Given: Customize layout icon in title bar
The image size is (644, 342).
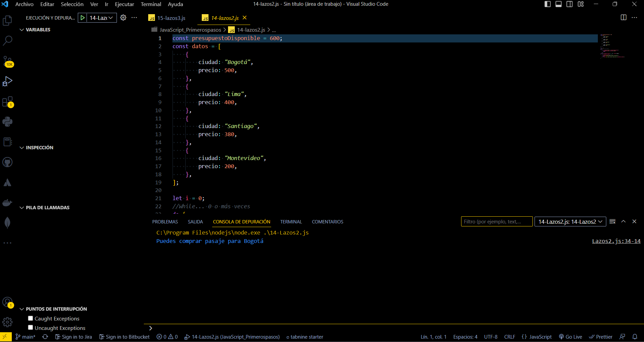Looking at the screenshot, I should click(x=581, y=4).
